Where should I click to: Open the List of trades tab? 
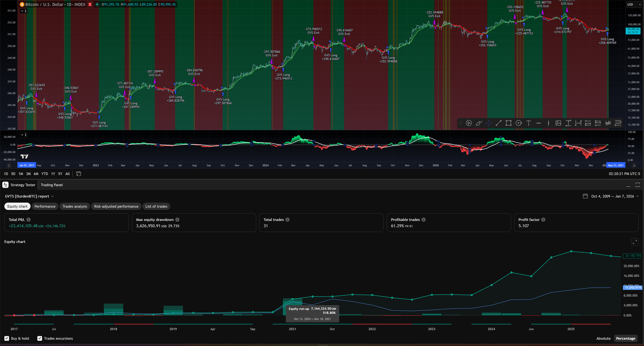156,206
